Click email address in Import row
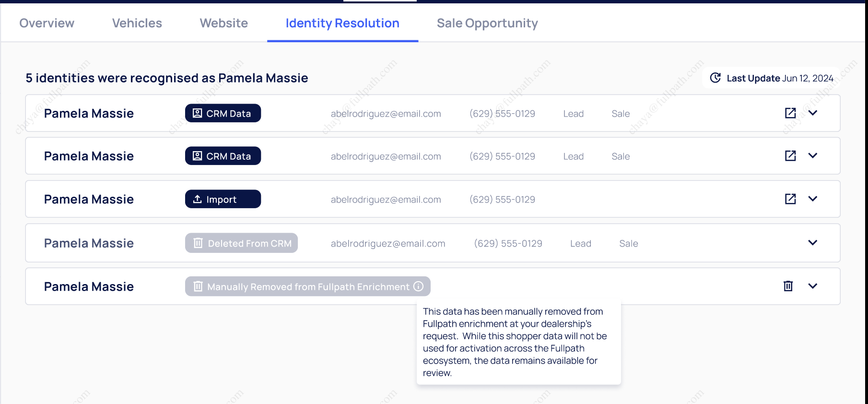Screen dimensions: 868x404 pyautogui.click(x=386, y=200)
